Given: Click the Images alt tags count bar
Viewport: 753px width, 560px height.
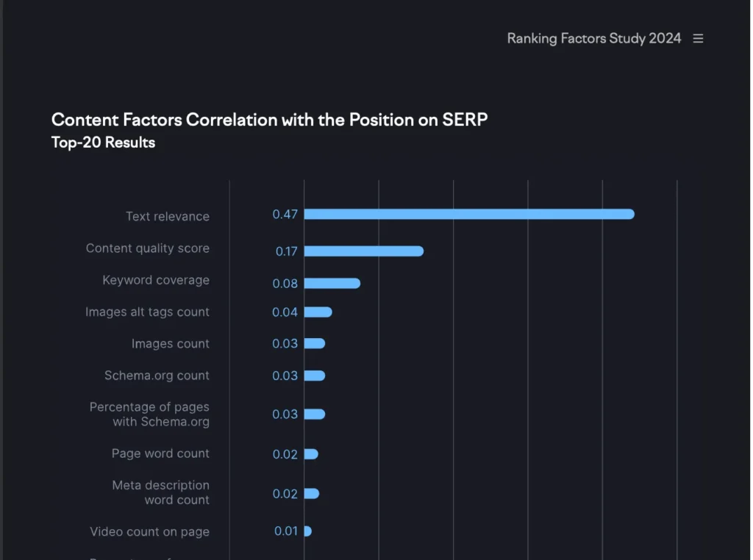Looking at the screenshot, I should point(318,312).
